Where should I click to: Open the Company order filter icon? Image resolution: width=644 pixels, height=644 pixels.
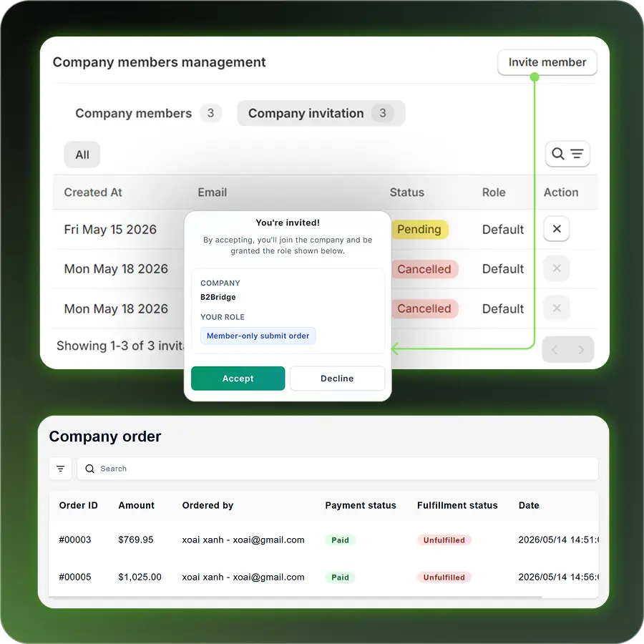[60, 469]
